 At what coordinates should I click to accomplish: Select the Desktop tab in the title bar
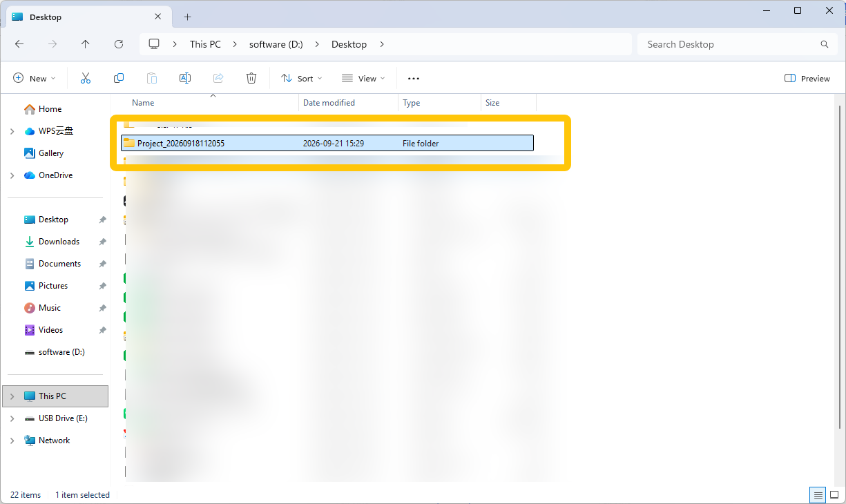point(89,17)
